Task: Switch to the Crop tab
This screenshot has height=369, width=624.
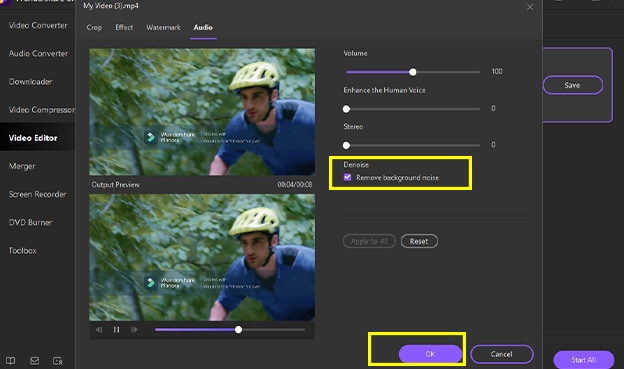Action: (94, 27)
